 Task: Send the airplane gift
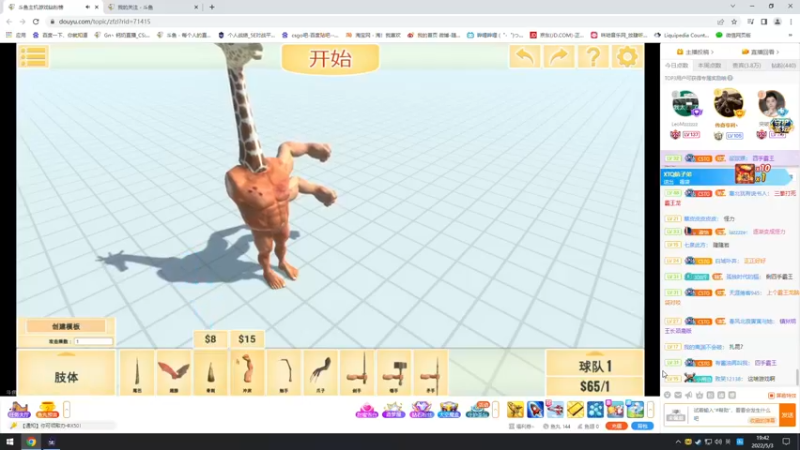(x=555, y=409)
